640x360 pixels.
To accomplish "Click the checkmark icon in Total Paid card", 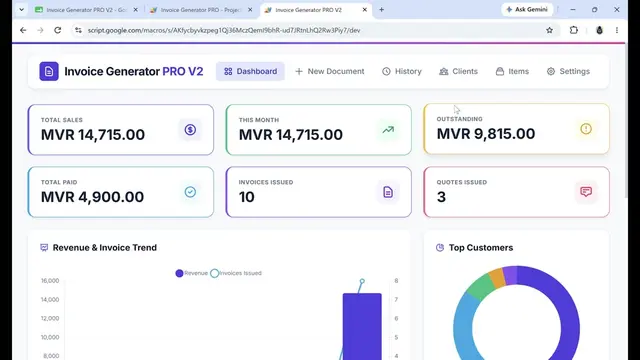I will [x=190, y=192].
